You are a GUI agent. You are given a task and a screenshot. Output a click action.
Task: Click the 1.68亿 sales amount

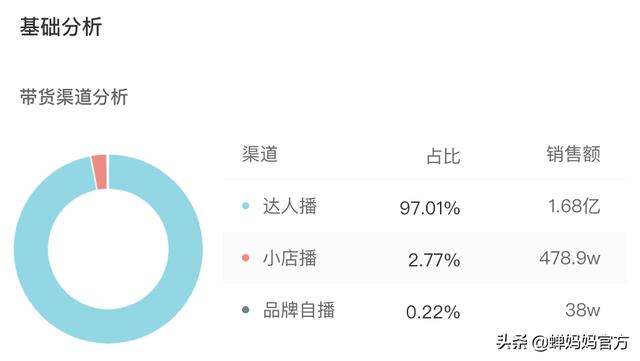[574, 206]
